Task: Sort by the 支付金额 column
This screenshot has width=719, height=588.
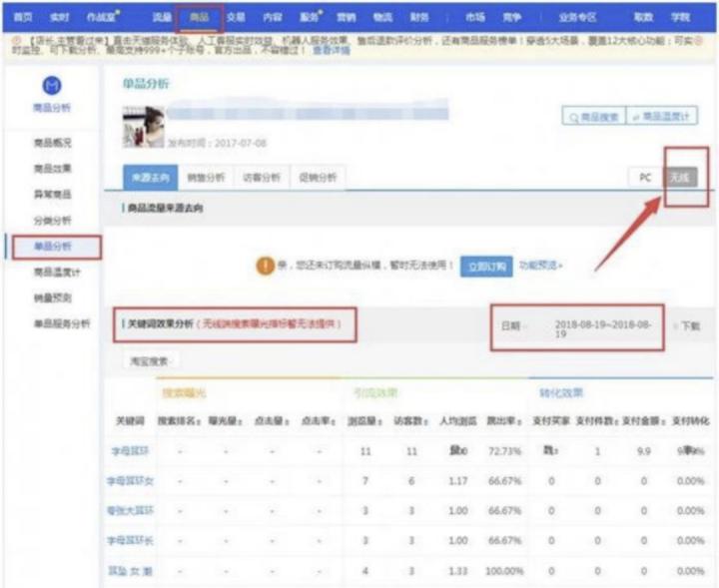Action: tap(644, 420)
